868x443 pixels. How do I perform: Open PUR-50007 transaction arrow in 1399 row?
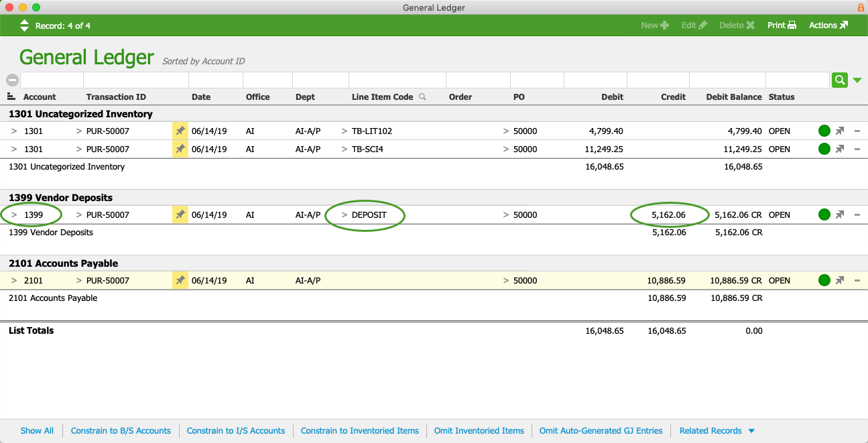click(79, 214)
